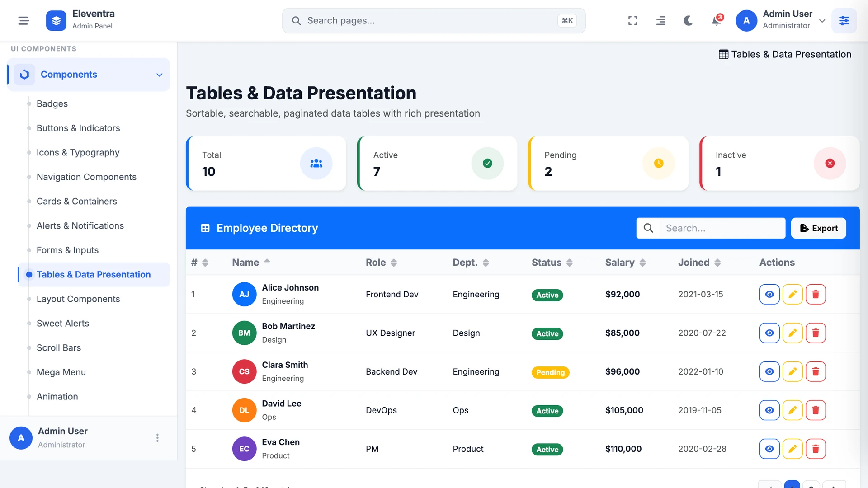Viewport: 868px width, 488px height.
Task: Delete Eva Chen's record
Action: pos(816,449)
